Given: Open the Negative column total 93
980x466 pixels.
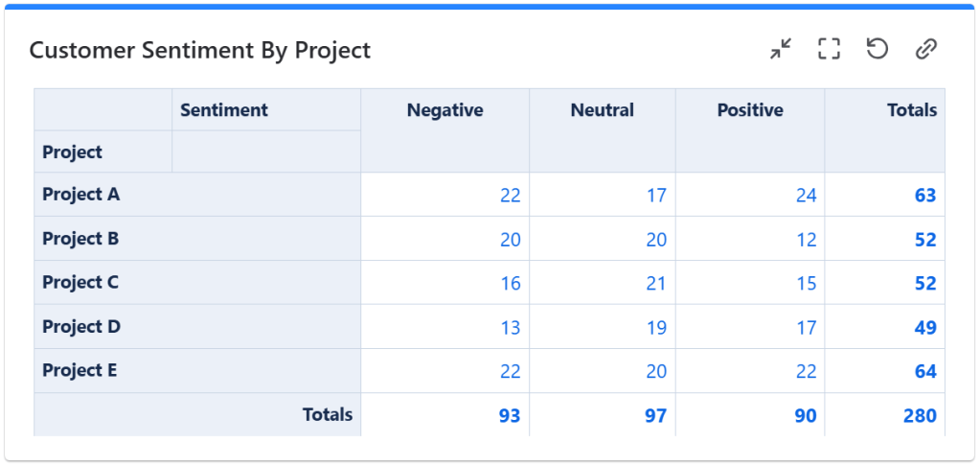Looking at the screenshot, I should point(510,416).
